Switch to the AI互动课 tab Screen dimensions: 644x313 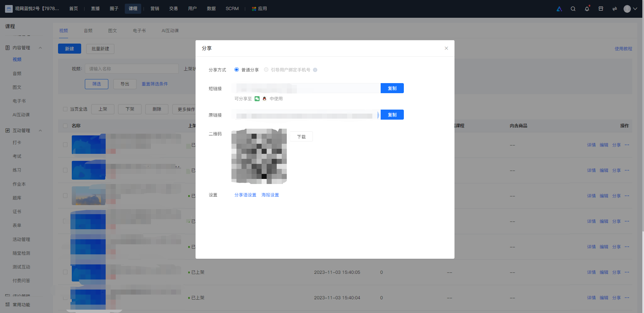click(x=170, y=30)
